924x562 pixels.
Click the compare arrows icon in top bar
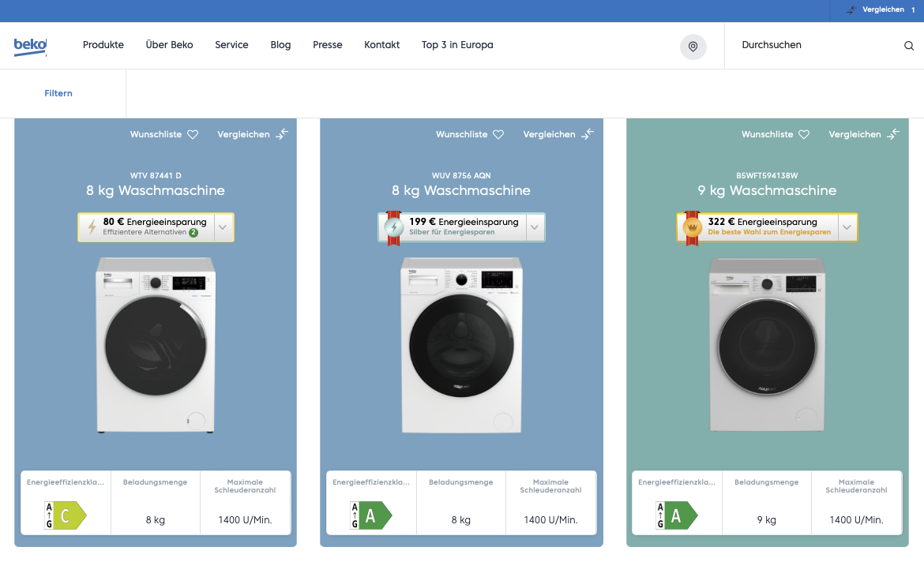tap(851, 10)
